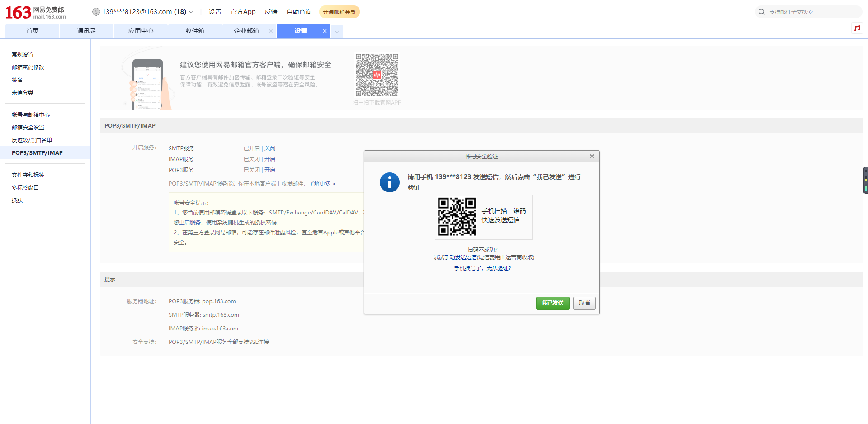Screen dimensions: 868x424
Task: Click the 取消 button
Action: (584, 303)
